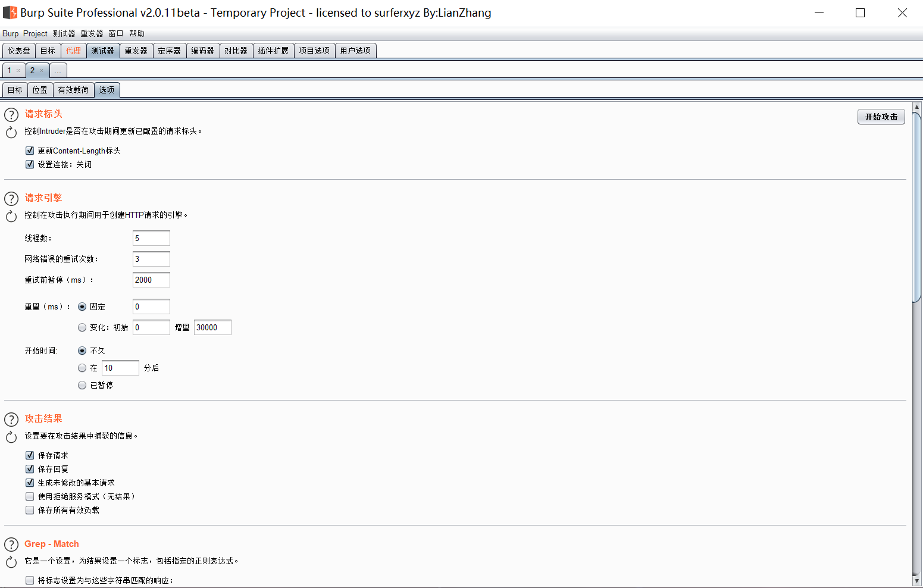Uncheck 保存请求 option
Image resolution: width=923 pixels, height=588 pixels.
pyautogui.click(x=30, y=455)
